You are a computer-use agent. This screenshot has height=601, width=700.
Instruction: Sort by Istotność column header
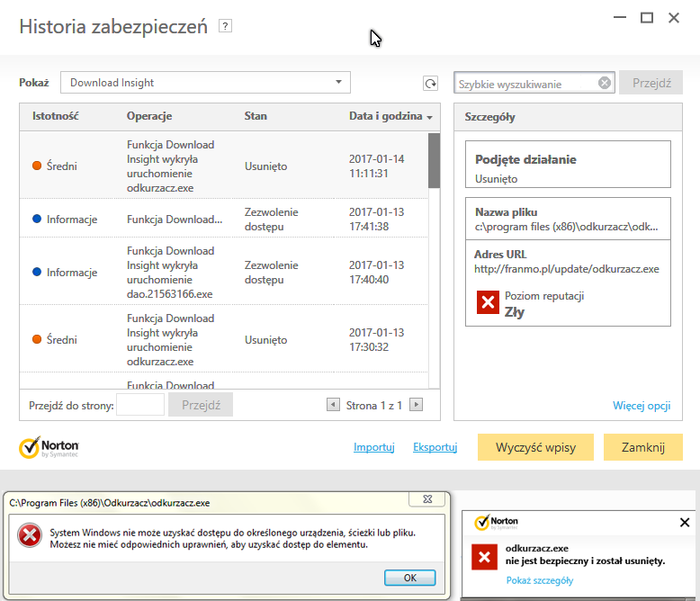tap(56, 116)
